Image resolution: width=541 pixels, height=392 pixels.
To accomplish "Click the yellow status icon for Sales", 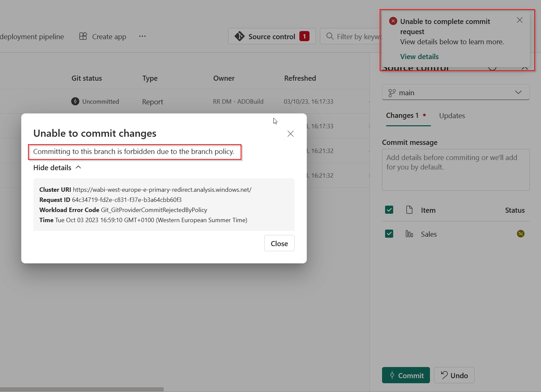I will [x=520, y=233].
